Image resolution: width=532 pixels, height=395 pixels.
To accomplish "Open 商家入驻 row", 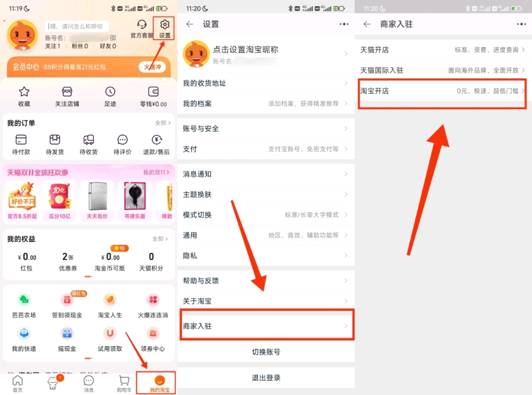I will tap(266, 326).
